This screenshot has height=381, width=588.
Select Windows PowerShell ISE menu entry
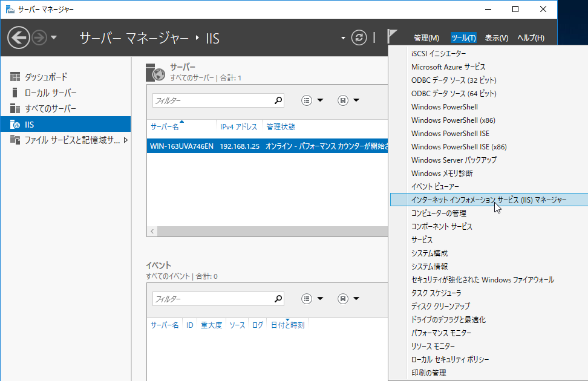coord(450,134)
